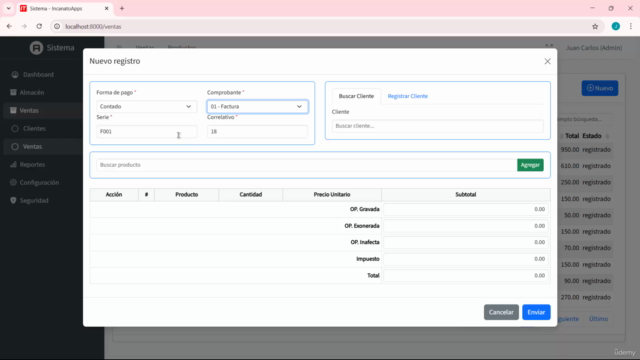Image resolution: width=640 pixels, height=360 pixels.
Task: Submit the form with Enviar
Action: (x=536, y=312)
